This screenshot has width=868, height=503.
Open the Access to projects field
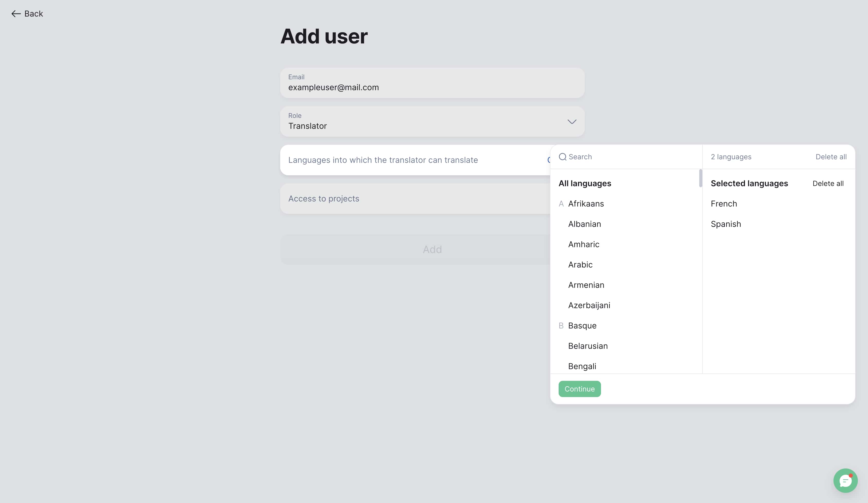[x=415, y=199]
